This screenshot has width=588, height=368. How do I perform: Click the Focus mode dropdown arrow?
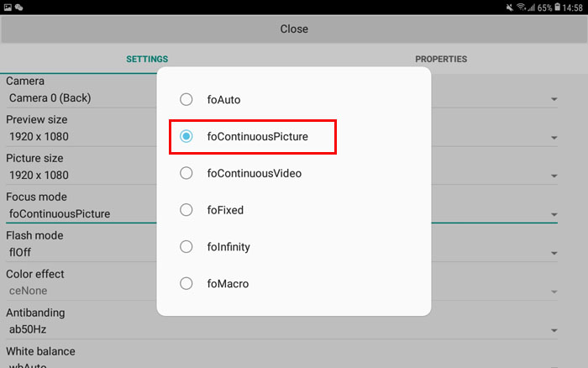click(x=554, y=214)
